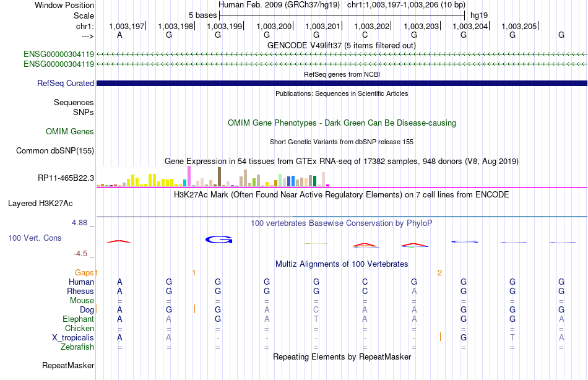This screenshot has width=588, height=380.
Task: Click the 1,003,202 coordinate label
Action: point(372,26)
